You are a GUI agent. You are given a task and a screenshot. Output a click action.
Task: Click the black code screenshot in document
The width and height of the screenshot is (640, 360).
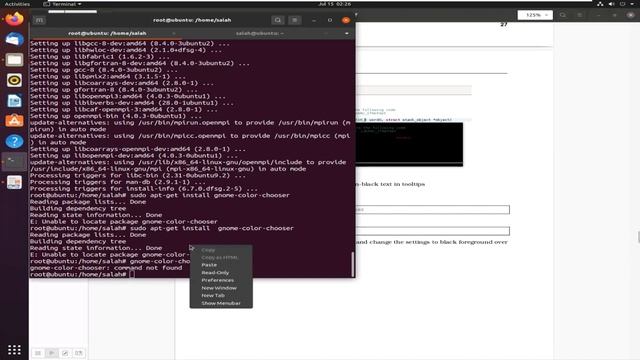tap(409, 144)
